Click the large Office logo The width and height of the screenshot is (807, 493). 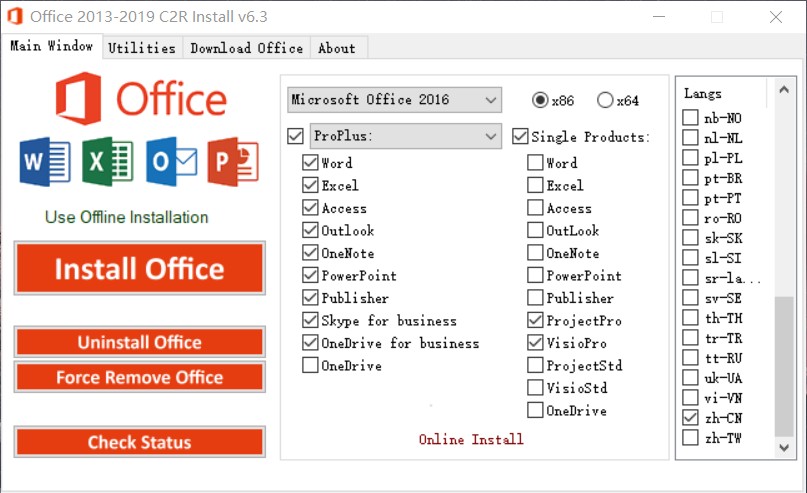(x=141, y=99)
